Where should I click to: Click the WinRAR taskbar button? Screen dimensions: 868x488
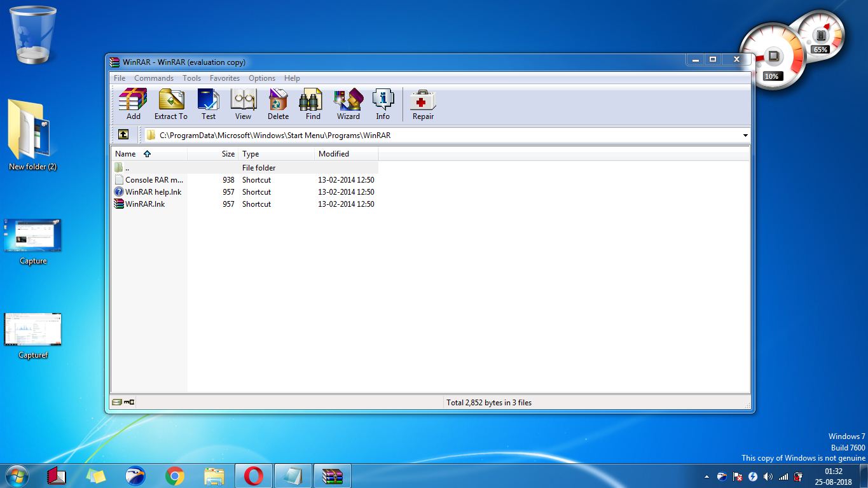click(x=332, y=476)
